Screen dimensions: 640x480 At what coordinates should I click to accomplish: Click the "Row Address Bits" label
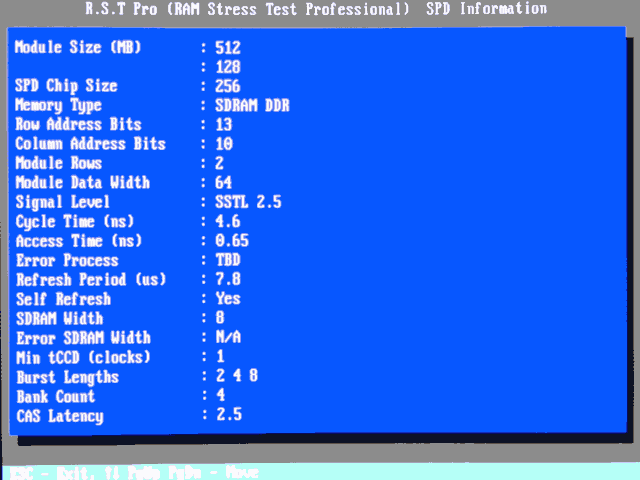78,124
